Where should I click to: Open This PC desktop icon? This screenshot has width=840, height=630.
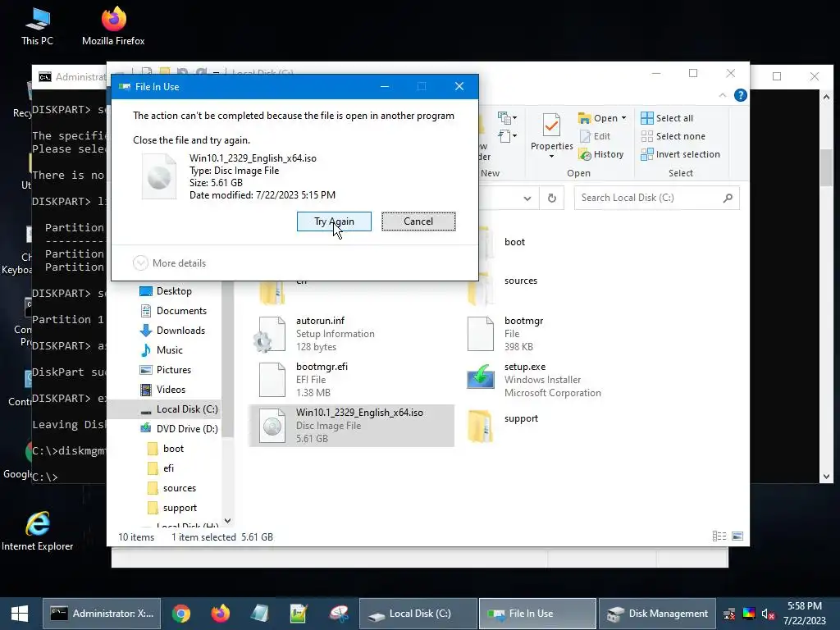pos(37,26)
